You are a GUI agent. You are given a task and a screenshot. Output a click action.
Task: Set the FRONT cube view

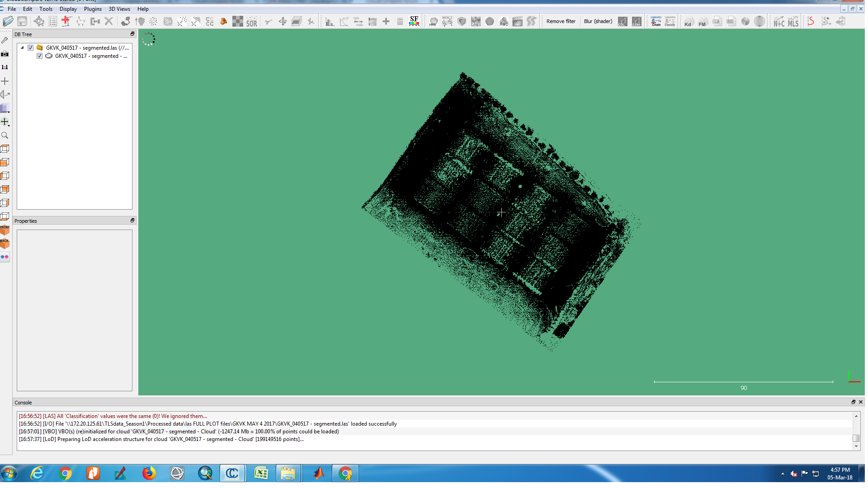click(x=5, y=230)
